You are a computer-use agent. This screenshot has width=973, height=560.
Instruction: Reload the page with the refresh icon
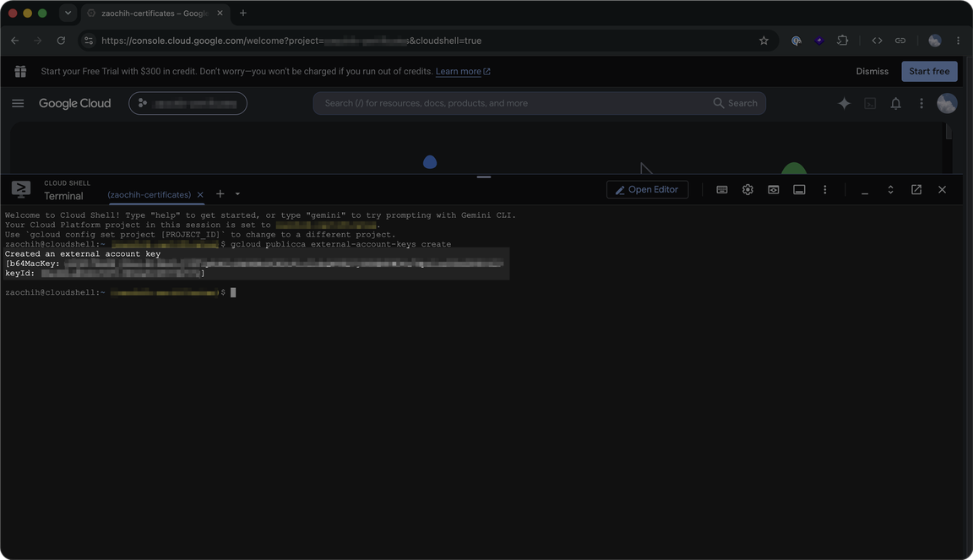(x=61, y=41)
